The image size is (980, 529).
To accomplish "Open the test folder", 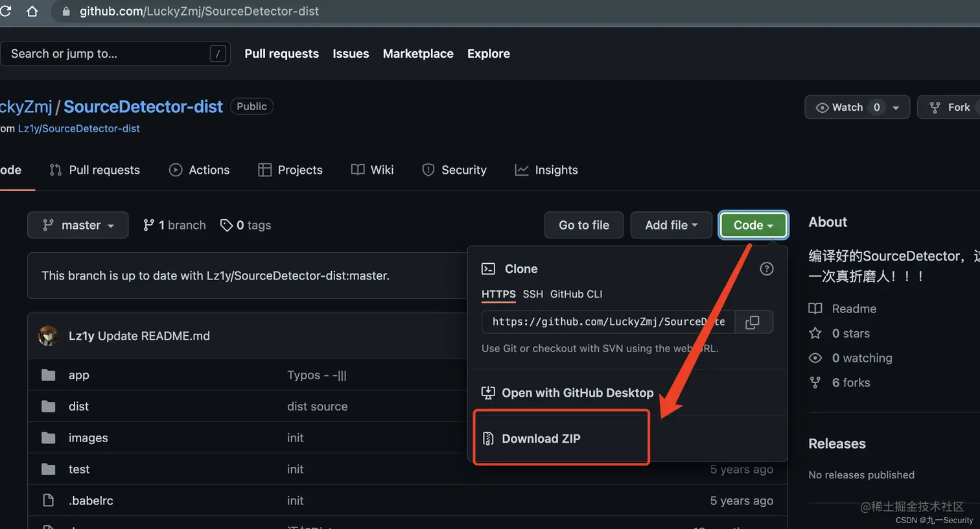I will 79,469.
